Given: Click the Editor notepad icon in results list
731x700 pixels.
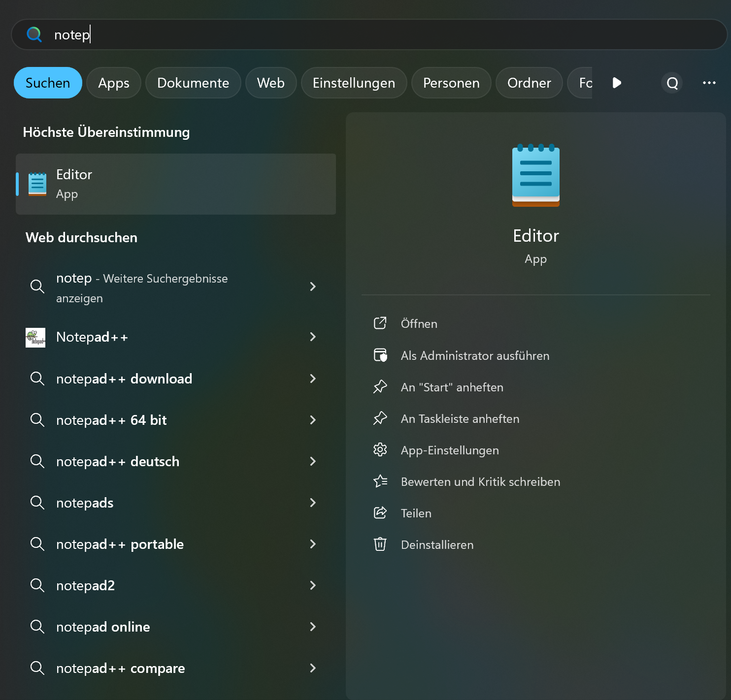Looking at the screenshot, I should tap(37, 184).
